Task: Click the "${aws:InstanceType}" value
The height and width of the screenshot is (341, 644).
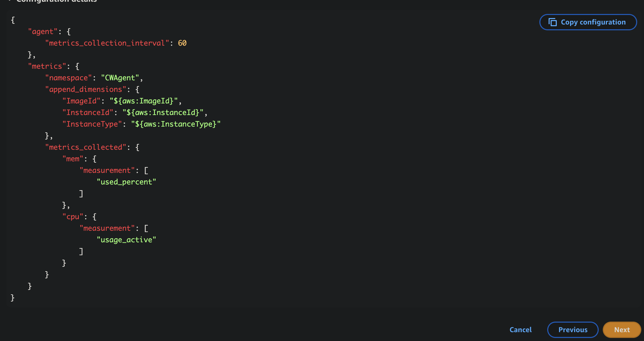Action: (x=176, y=124)
